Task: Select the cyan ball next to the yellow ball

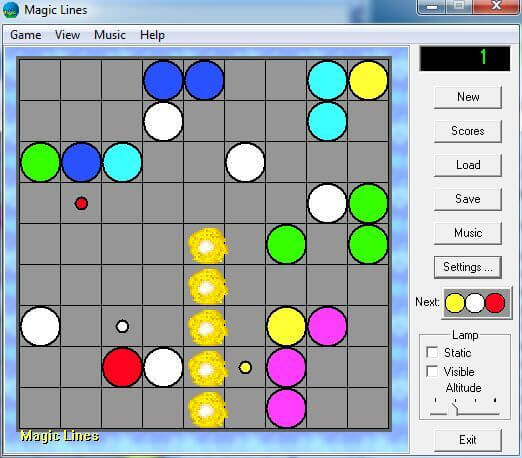Action: [x=327, y=80]
